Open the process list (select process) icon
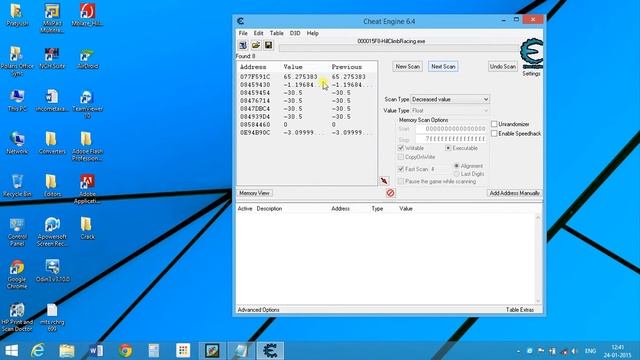The height and width of the screenshot is (360, 640). pyautogui.click(x=243, y=45)
